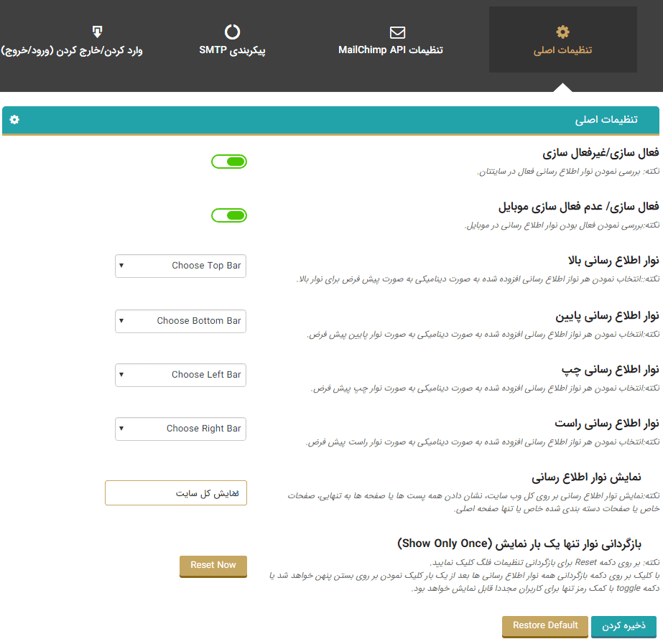Image resolution: width=663 pixels, height=644 pixels.
Task: Click the نوار اطلاع رسانی راست heading
Action: click(x=607, y=424)
